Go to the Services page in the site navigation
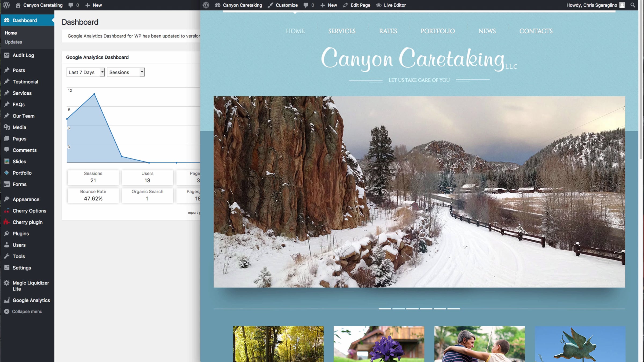The width and height of the screenshot is (644, 362). pyautogui.click(x=342, y=31)
